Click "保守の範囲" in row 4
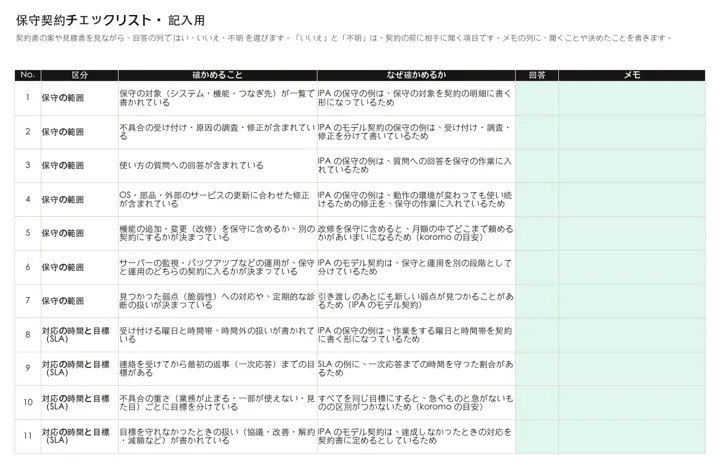Image resolution: width=720 pixels, height=468 pixels. [x=63, y=200]
